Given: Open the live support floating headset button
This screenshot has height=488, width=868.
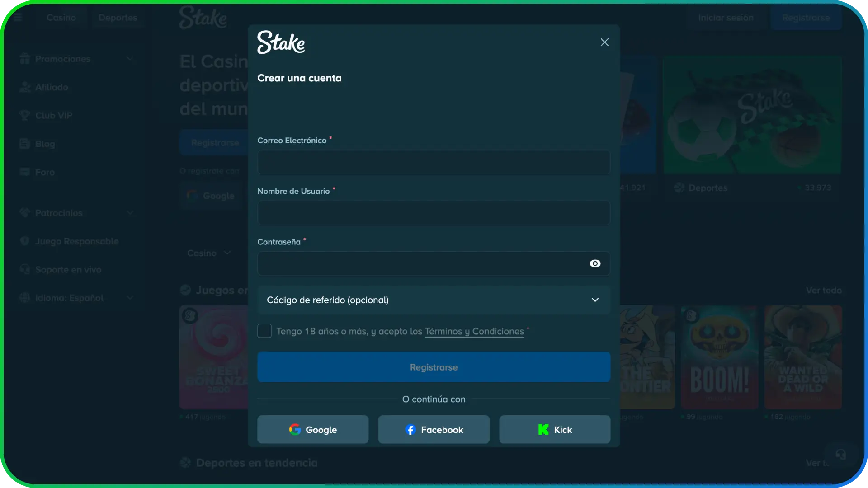Looking at the screenshot, I should point(840,455).
